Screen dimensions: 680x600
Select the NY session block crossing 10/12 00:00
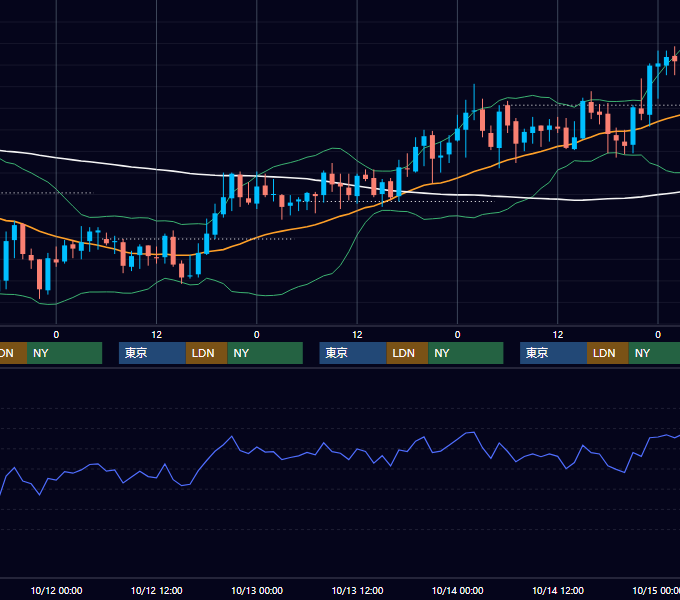(x=64, y=353)
